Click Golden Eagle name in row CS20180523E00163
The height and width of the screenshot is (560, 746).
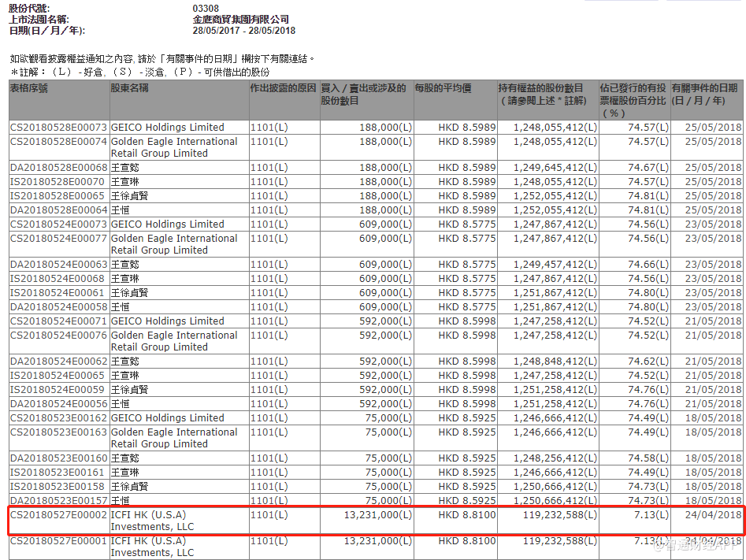tap(174, 438)
